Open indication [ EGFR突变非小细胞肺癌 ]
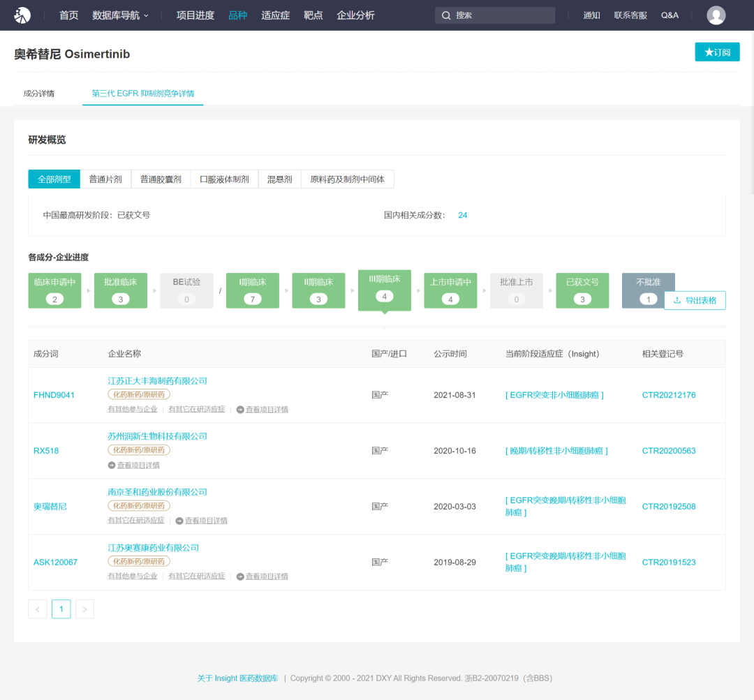The image size is (754, 700). [x=554, y=395]
